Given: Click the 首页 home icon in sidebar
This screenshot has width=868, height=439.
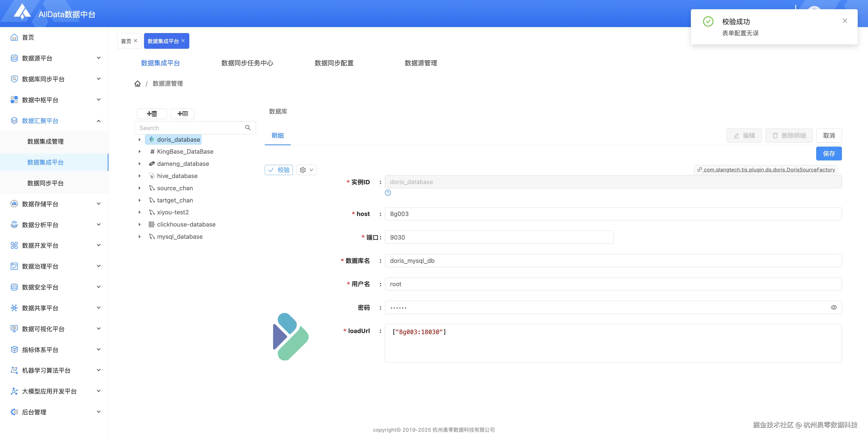Looking at the screenshot, I should click(x=14, y=37).
